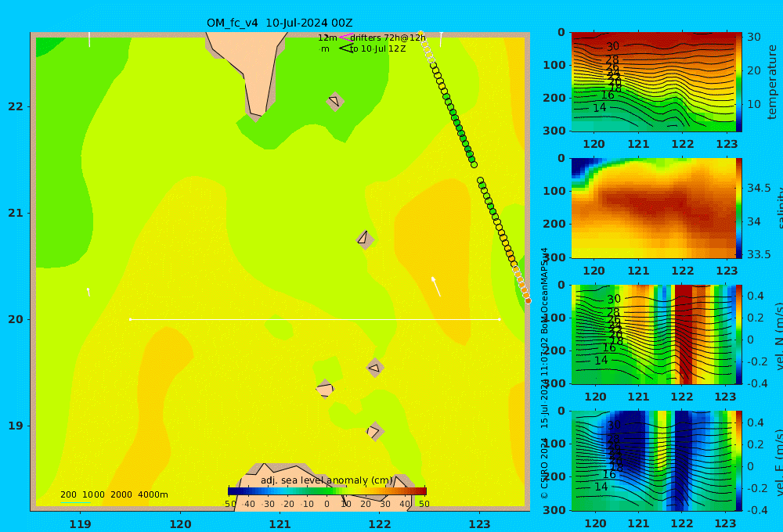Open the salinity cross-section panel
The width and height of the screenshot is (783, 532).
click(653, 208)
